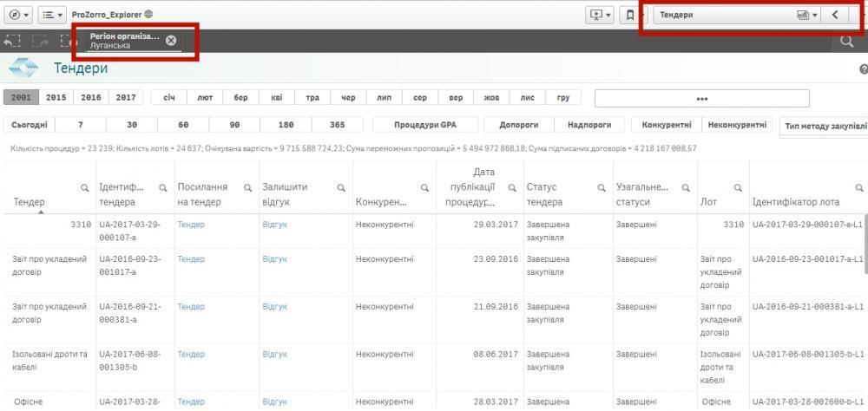The height and width of the screenshot is (411, 868).
Task: Open the list view options menu
Action: pos(52,15)
